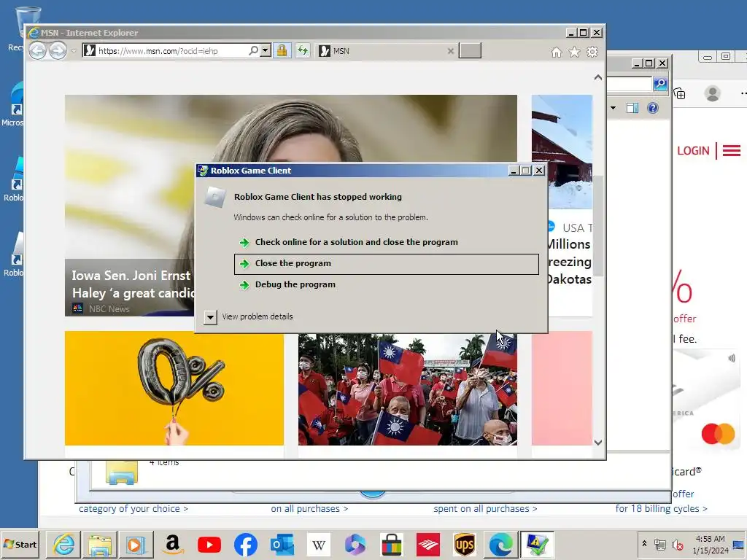
Task: Open the Internet Explorer tools gear
Action: pyautogui.click(x=592, y=52)
